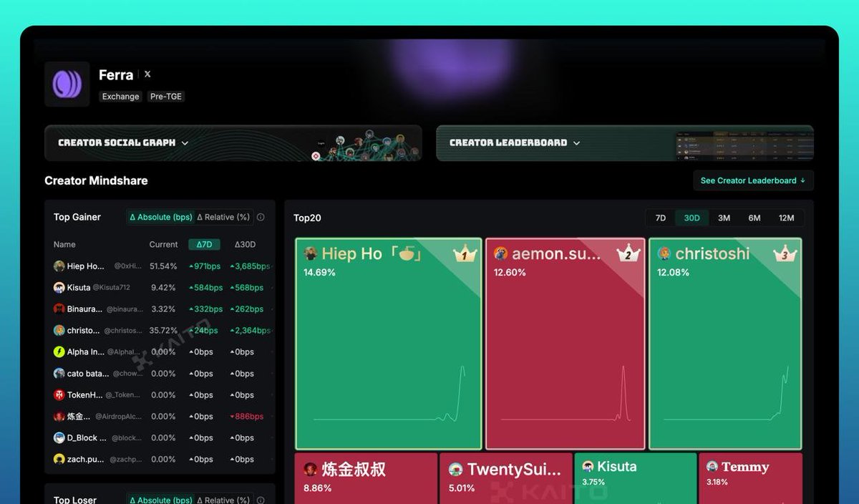Switch Top20 range to 3M
This screenshot has width=859, height=504.
(x=724, y=218)
